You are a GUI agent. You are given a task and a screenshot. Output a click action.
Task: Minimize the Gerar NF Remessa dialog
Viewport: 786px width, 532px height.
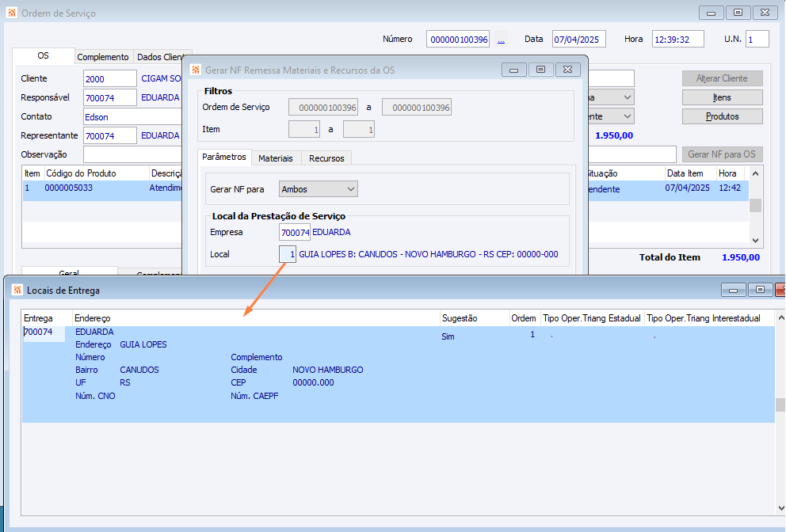[x=513, y=70]
